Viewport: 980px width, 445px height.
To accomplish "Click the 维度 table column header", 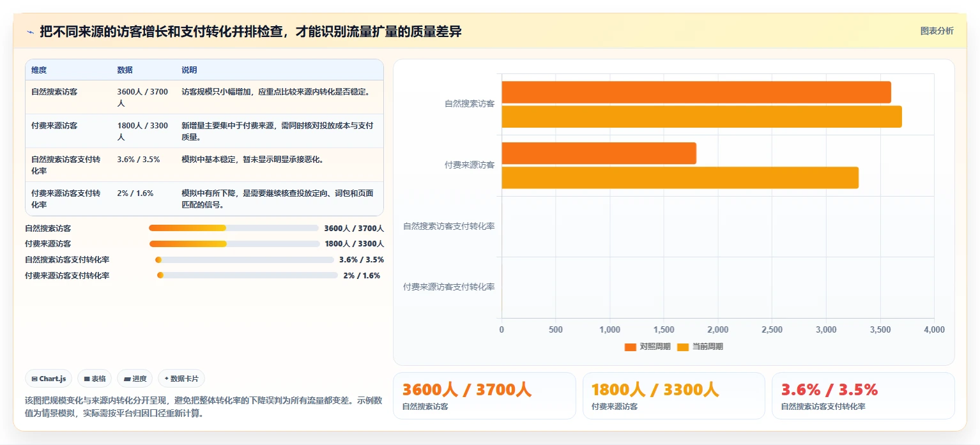I will tap(39, 70).
